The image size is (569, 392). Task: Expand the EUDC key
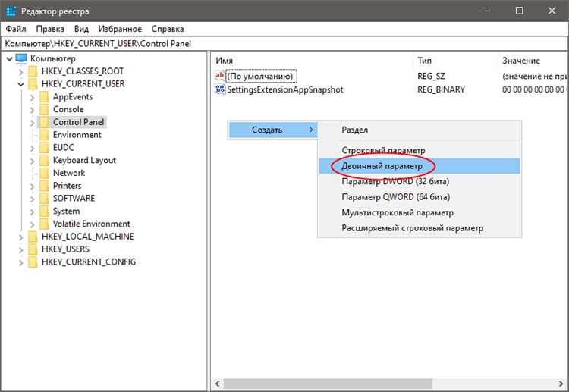tap(32, 148)
